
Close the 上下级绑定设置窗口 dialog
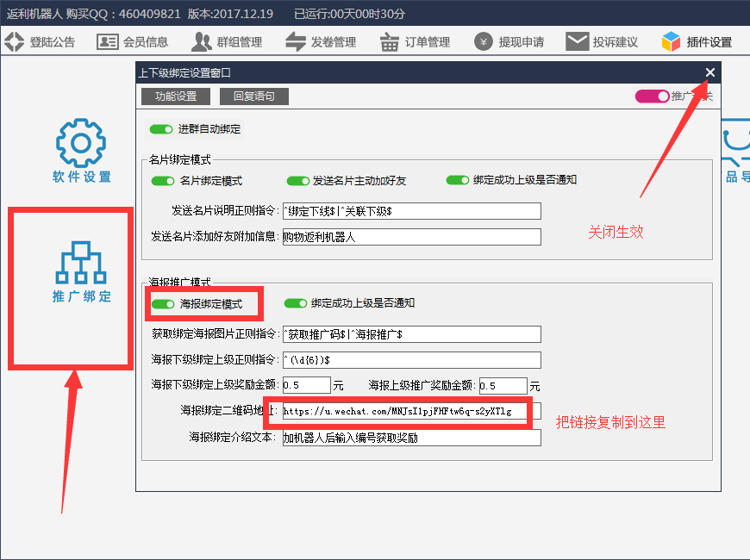(709, 73)
